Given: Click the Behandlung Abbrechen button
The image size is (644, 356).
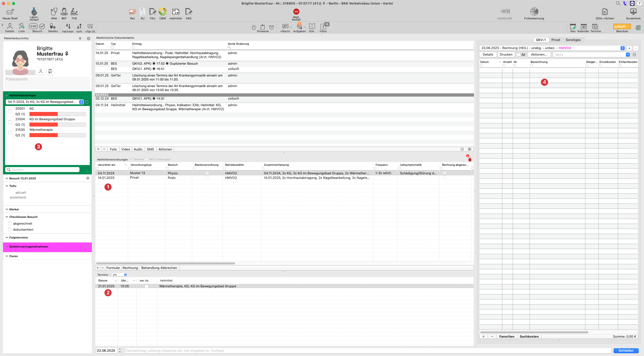Looking at the screenshot, I should click(159, 268).
